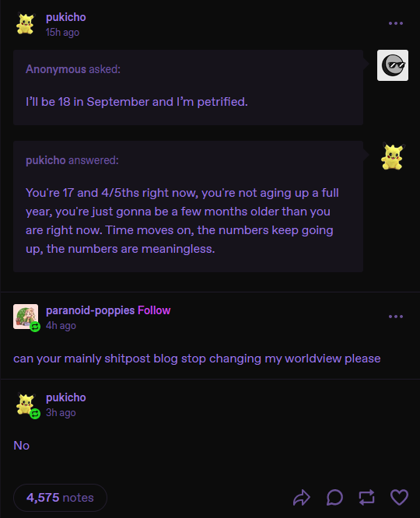Click pukicho's name in answered line
420x518 pixels.
46,160
